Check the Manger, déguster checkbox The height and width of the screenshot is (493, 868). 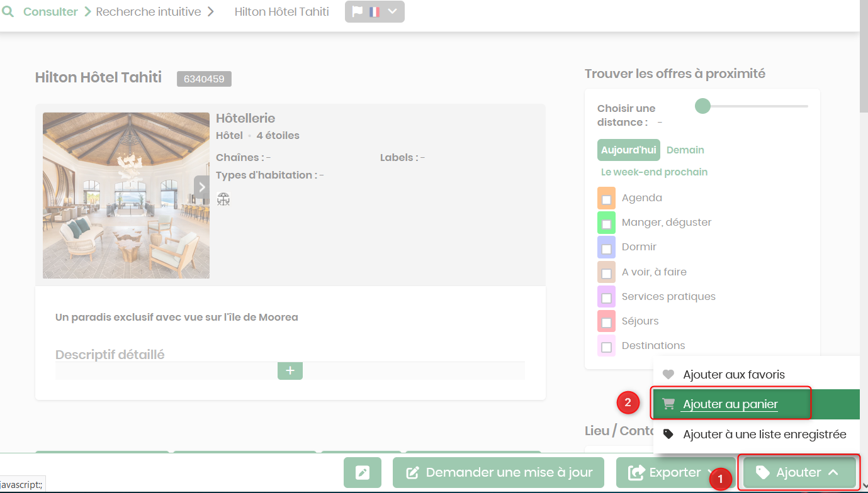pyautogui.click(x=606, y=224)
